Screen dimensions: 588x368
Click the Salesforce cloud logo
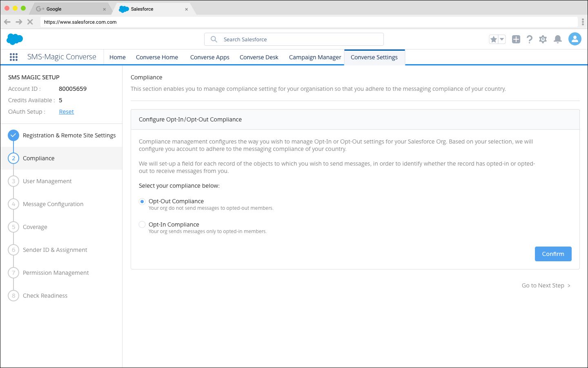(x=15, y=39)
